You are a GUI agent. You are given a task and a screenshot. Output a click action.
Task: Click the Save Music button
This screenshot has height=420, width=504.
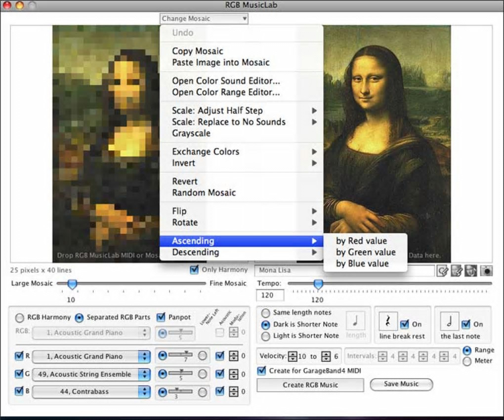[x=401, y=384]
